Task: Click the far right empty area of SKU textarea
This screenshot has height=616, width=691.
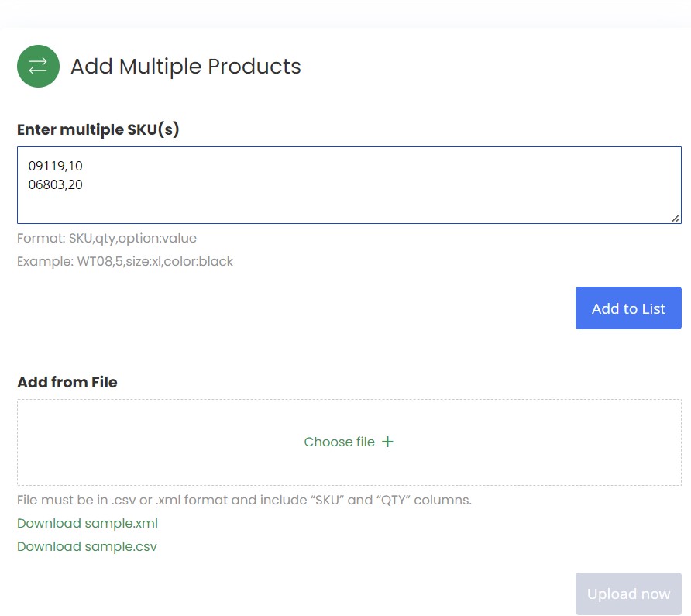Action: pyautogui.click(x=604, y=184)
